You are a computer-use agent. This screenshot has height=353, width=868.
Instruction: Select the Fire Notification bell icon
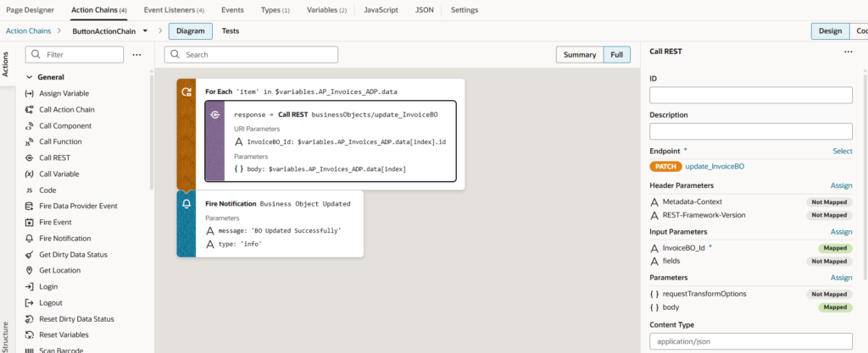[x=30, y=239]
